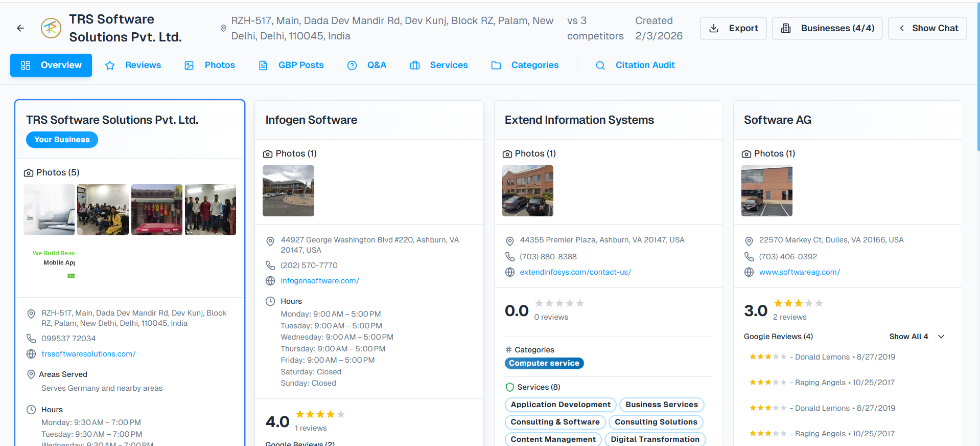Image resolution: width=980 pixels, height=446 pixels.
Task: Open TRS photo of red decorated stall
Action: [x=157, y=210]
